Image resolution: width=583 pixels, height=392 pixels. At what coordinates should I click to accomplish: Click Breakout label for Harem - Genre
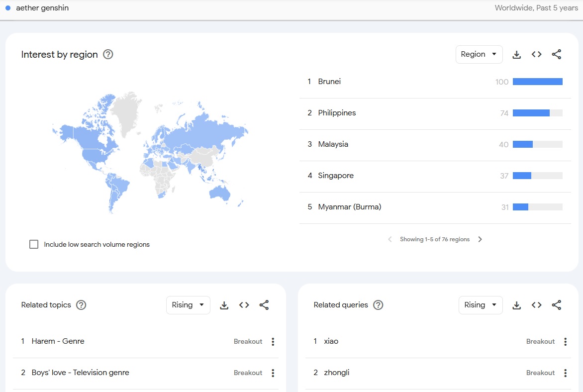(248, 341)
